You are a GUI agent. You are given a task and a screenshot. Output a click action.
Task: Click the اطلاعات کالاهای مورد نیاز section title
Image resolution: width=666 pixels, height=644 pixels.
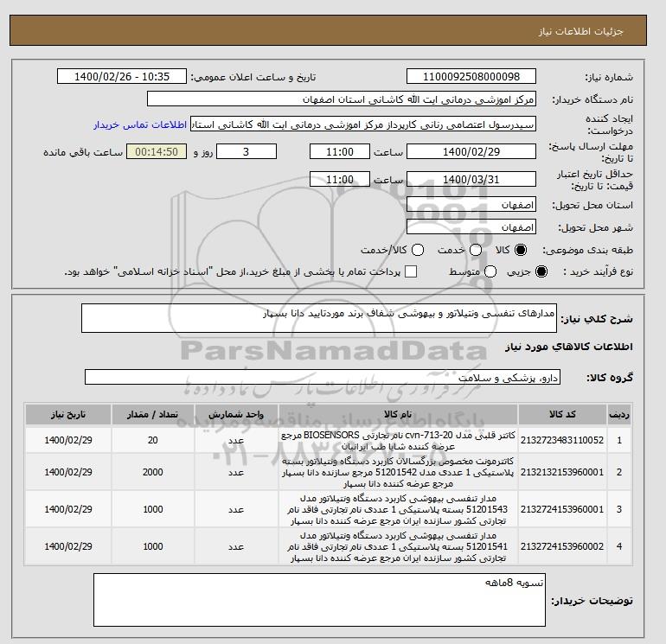click(569, 347)
